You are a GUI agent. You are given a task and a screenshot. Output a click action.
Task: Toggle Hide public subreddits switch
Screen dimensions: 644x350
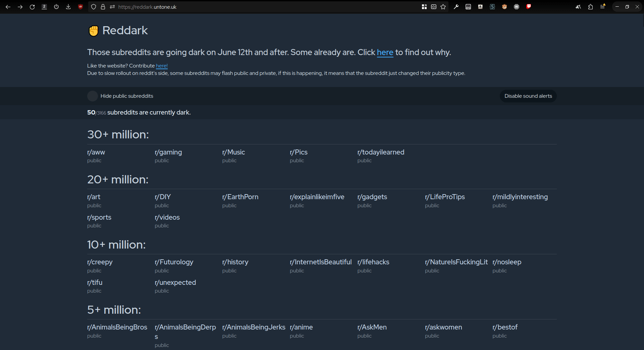click(93, 96)
